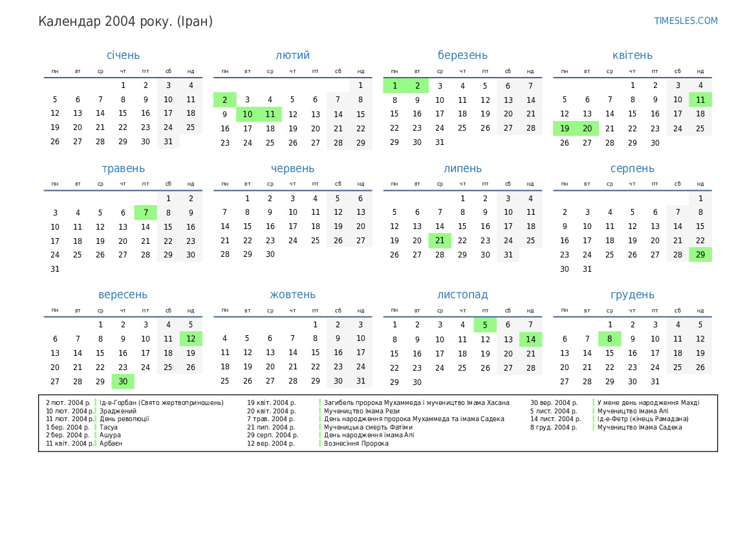Select 'Ід-е-Фетр (кінець Рамадана)' legend entry

(642, 419)
